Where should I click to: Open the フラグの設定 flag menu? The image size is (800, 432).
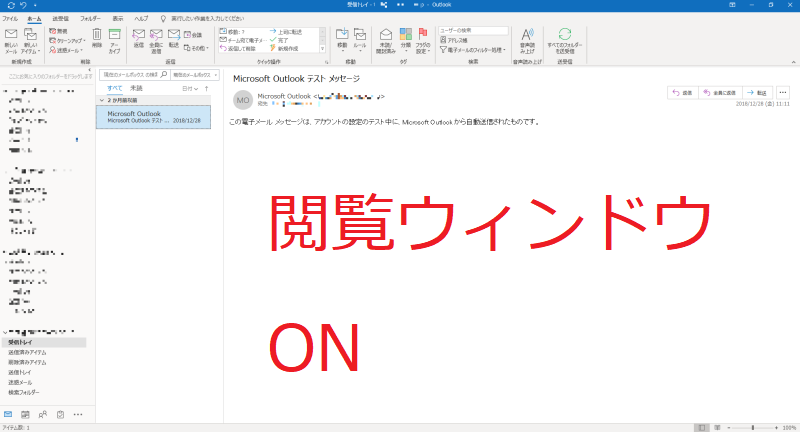(422, 41)
